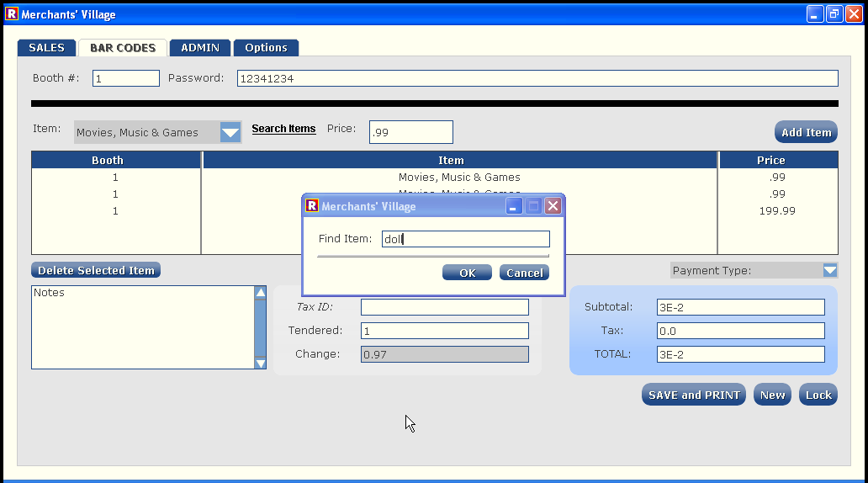Select the second .99 price cell
Viewport: 868px width, 483px height.
[x=777, y=194]
